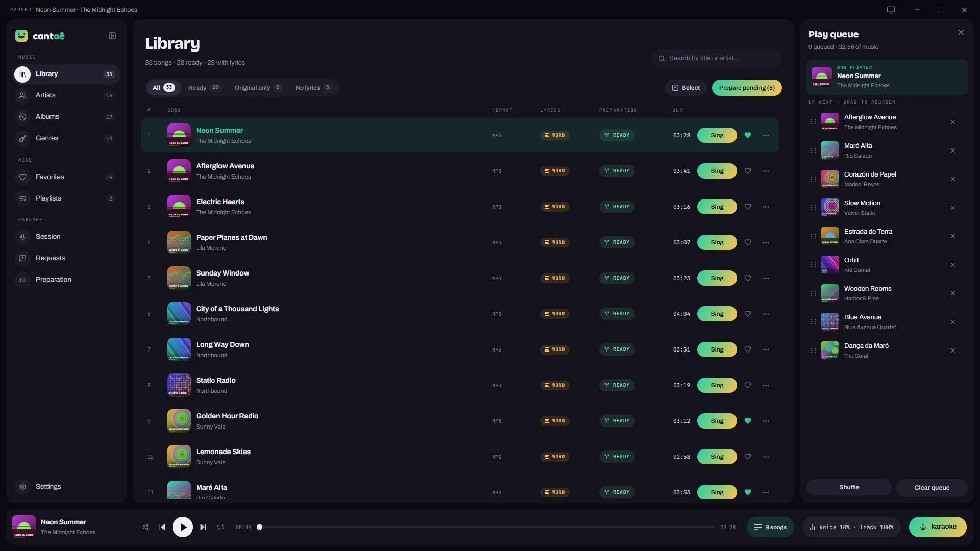Favorite the song Afterglow Avenue
980x551 pixels.
click(748, 171)
